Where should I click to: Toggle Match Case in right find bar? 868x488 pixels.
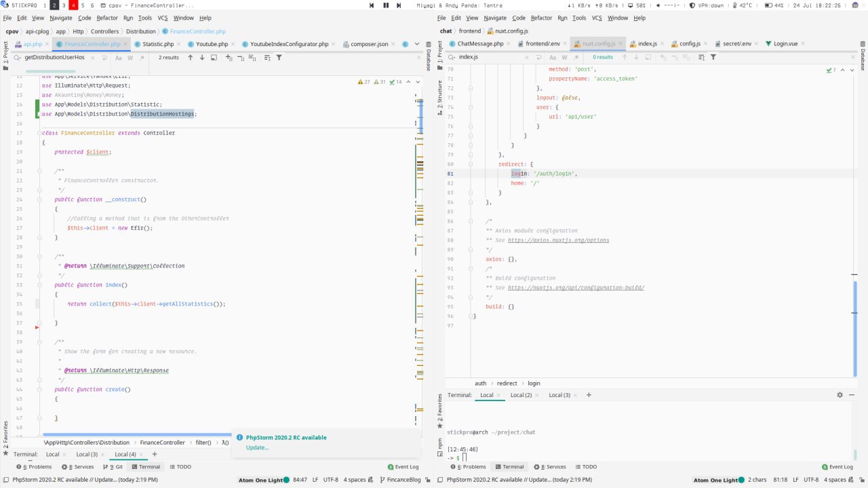(552, 57)
